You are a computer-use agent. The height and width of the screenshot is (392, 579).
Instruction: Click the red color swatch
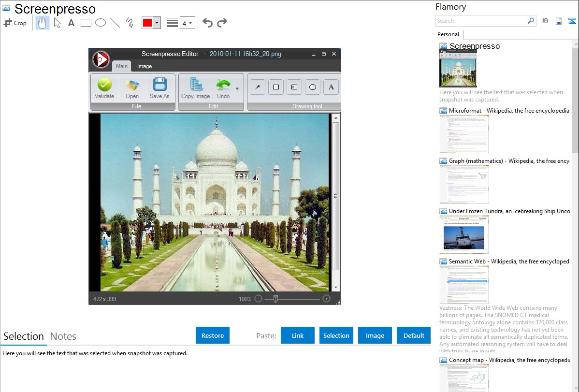147,23
